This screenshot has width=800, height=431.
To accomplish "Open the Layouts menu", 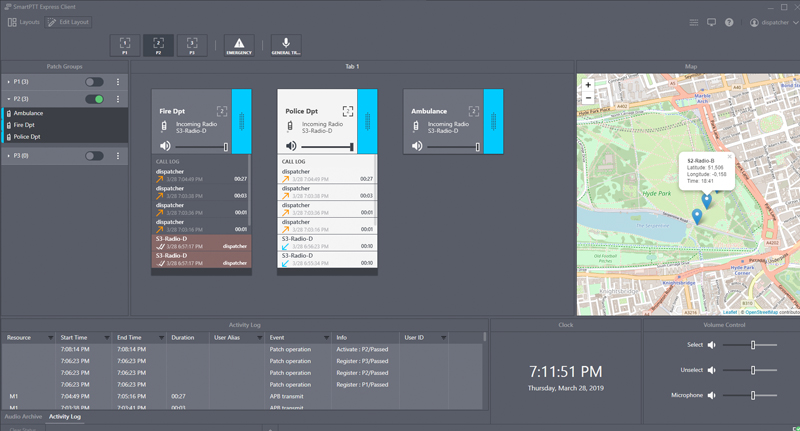I will [23, 22].
